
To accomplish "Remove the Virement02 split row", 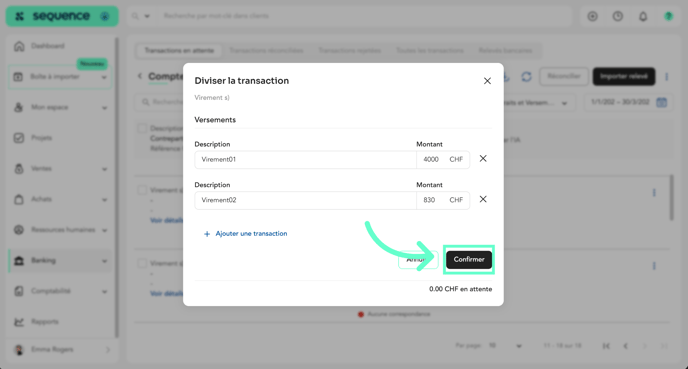I will click(x=483, y=199).
